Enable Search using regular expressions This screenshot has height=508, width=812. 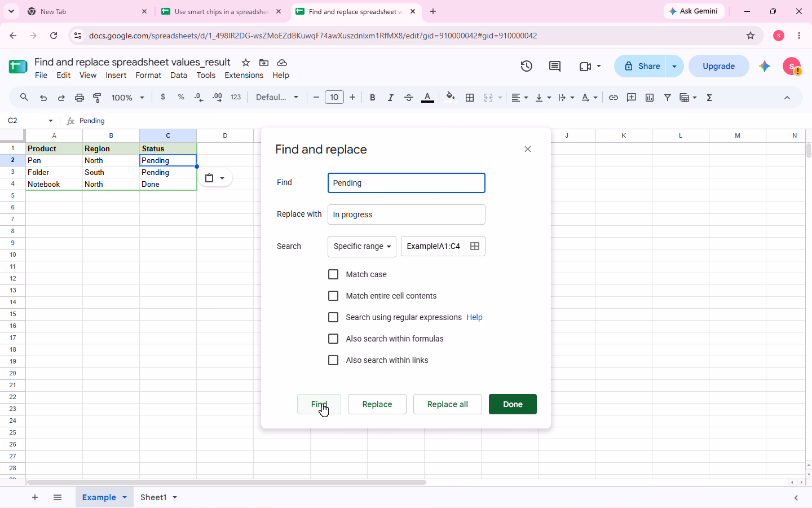333,317
